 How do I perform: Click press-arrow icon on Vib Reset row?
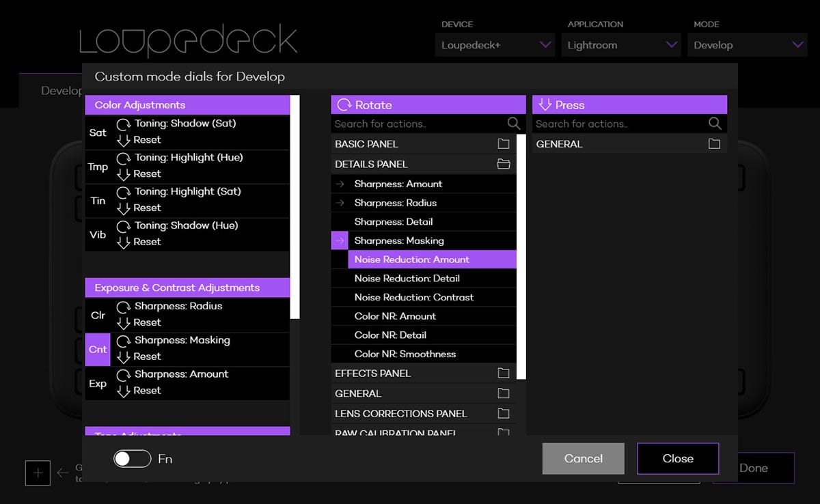click(124, 242)
